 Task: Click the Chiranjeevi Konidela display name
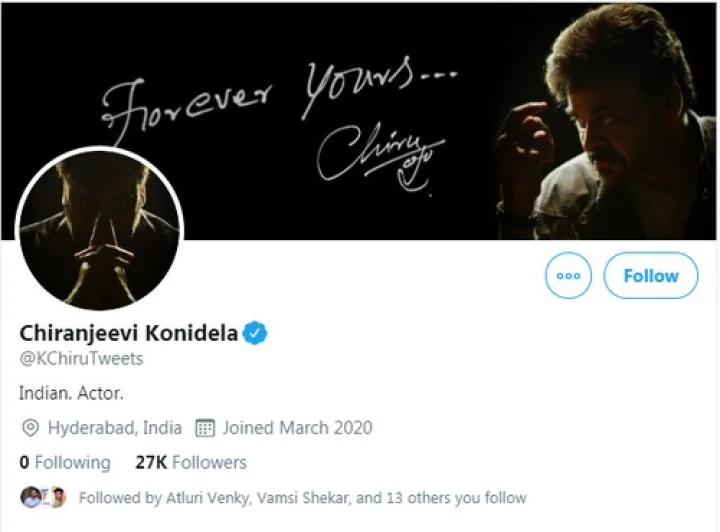(129, 334)
